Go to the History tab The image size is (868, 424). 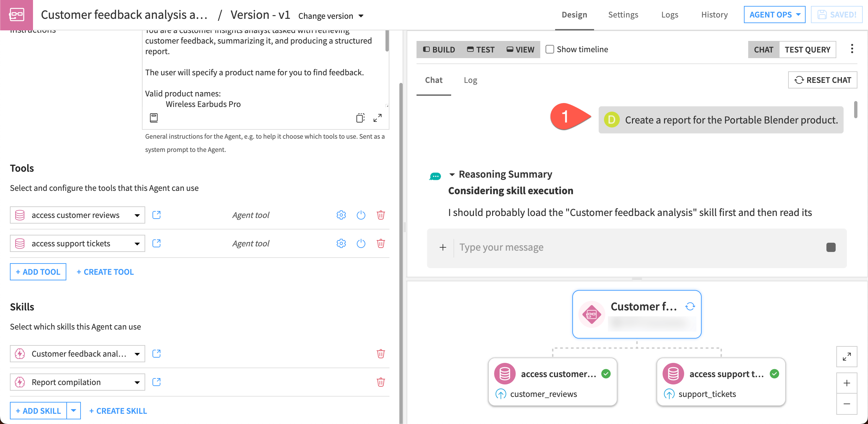714,15
